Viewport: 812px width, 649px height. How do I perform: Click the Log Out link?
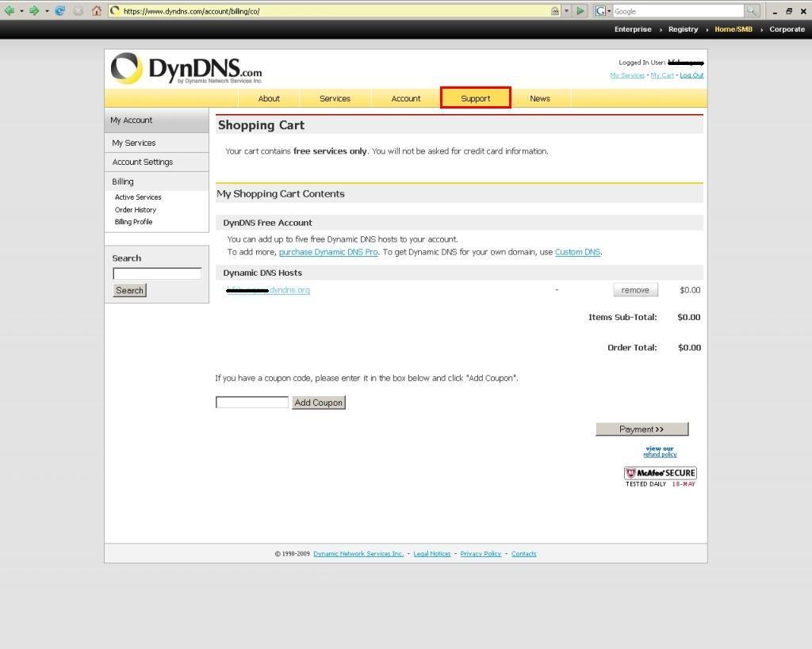tap(691, 75)
